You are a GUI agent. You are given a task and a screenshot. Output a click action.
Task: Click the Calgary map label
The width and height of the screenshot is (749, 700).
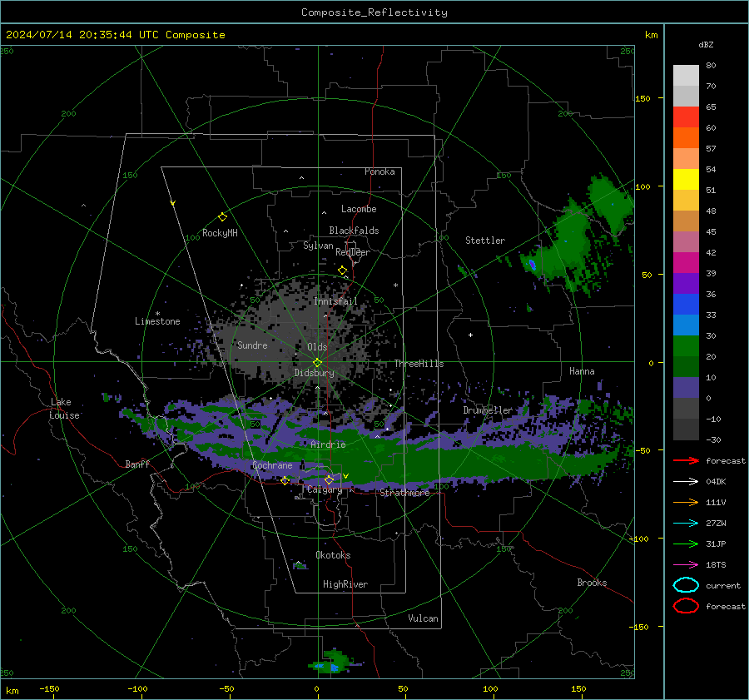point(325,489)
